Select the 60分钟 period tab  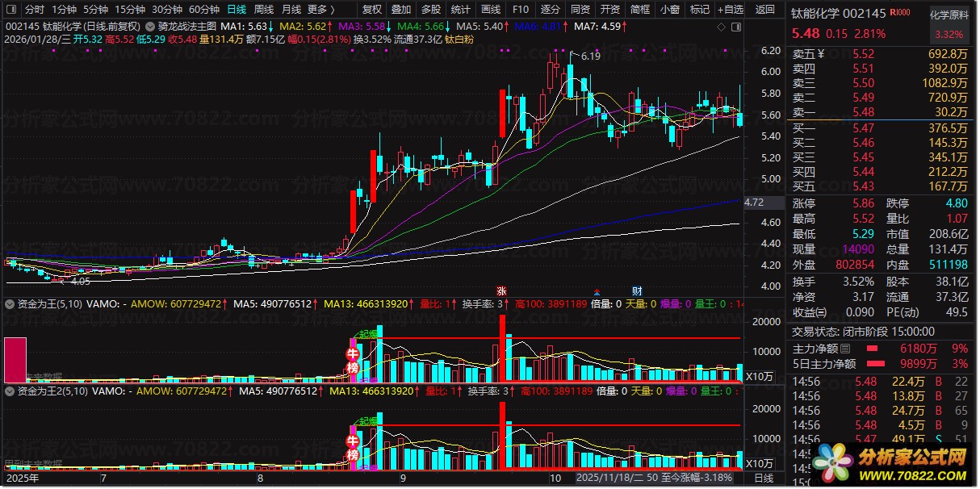click(x=204, y=10)
